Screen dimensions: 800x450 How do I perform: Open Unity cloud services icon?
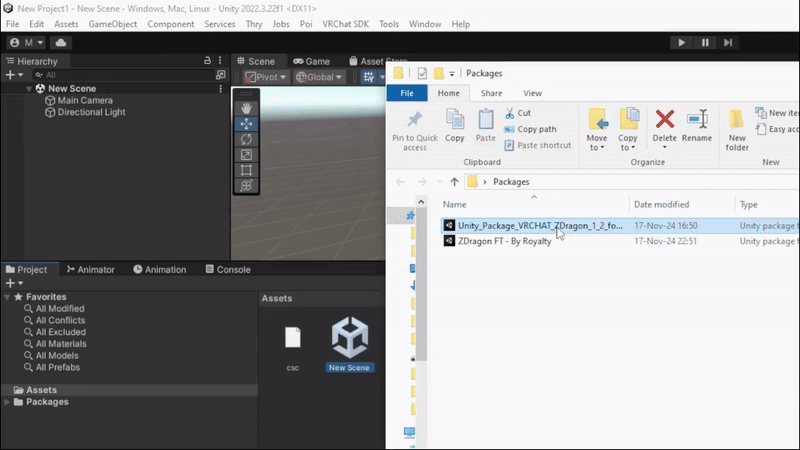pos(61,42)
